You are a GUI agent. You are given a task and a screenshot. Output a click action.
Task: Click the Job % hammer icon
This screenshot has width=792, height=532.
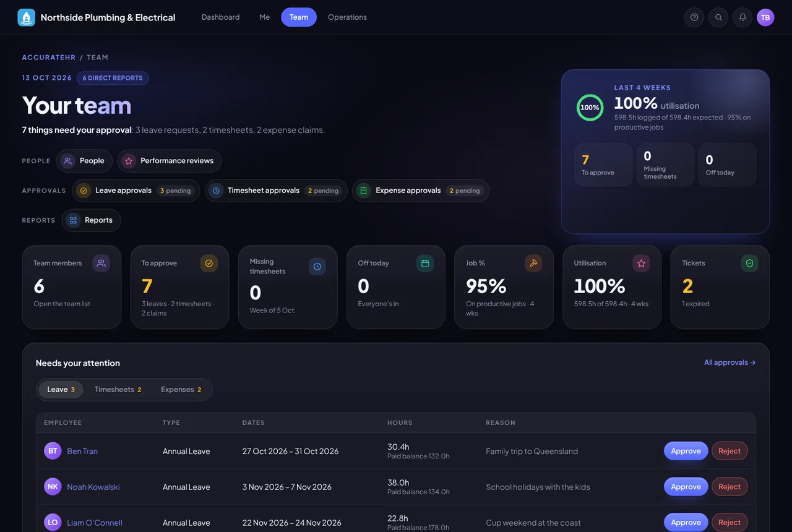pos(533,264)
